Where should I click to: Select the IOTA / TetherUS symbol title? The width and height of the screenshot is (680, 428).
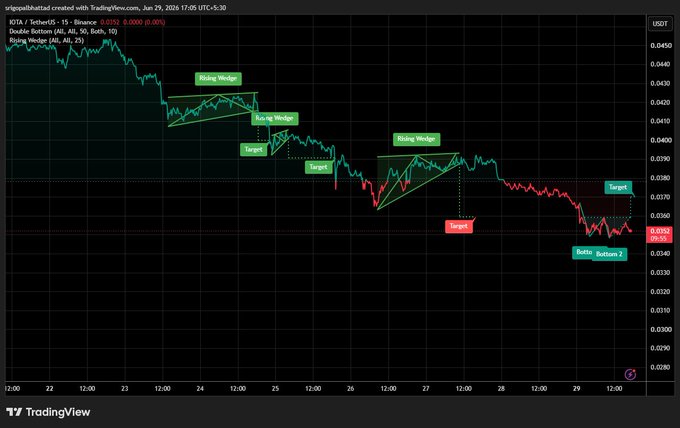pyautogui.click(x=53, y=22)
